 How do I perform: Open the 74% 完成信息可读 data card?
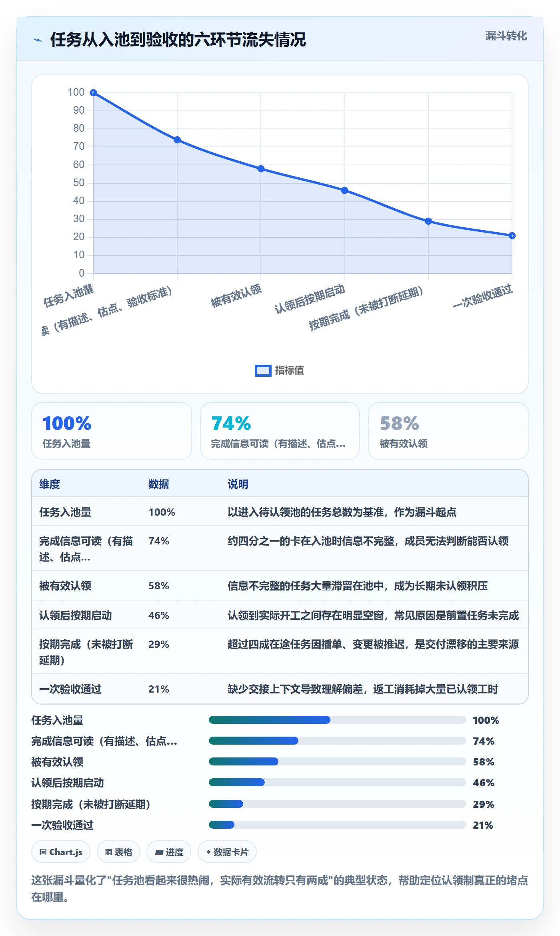(280, 431)
